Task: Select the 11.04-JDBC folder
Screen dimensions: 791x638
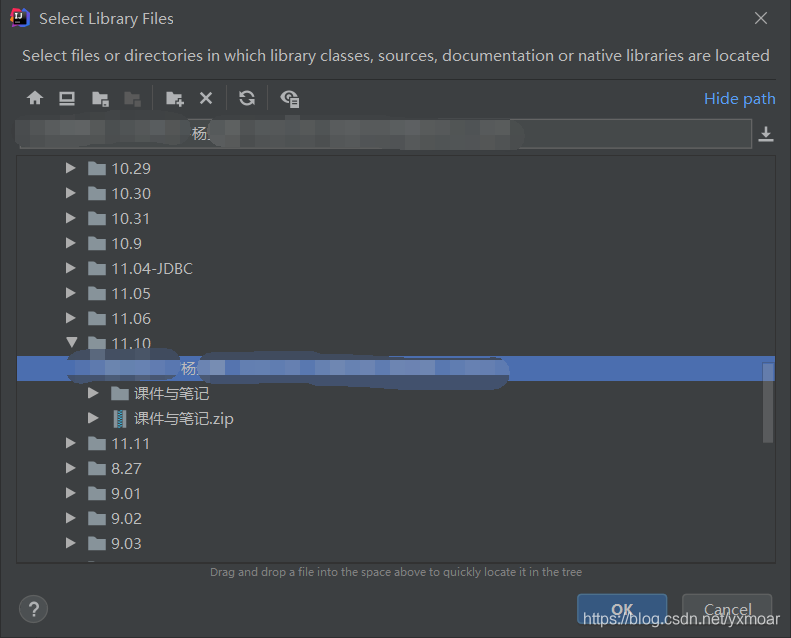Action: [140, 268]
